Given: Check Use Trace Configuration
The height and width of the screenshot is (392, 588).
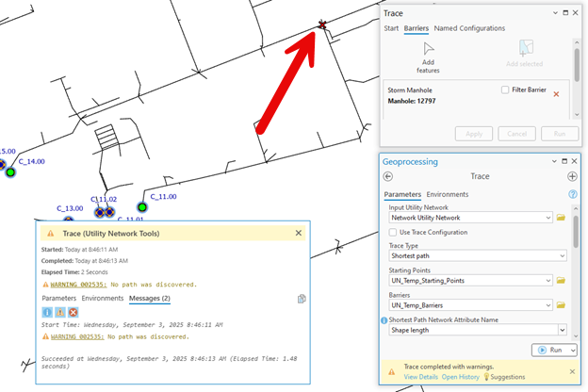Looking at the screenshot, I should pos(393,232).
